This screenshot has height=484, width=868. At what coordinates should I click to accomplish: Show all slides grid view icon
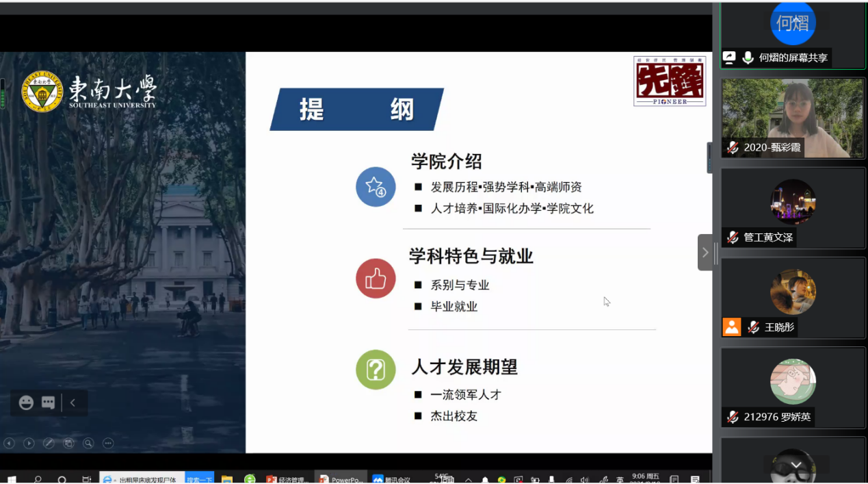click(x=68, y=443)
